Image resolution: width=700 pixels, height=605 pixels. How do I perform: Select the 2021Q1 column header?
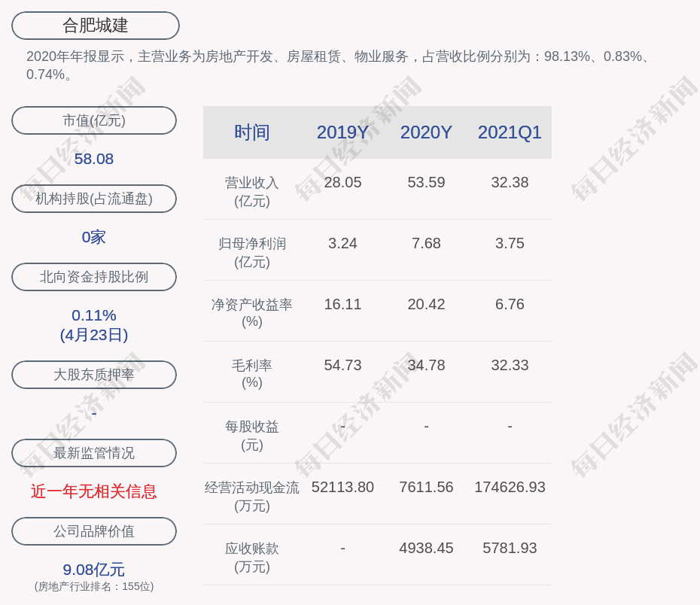(x=510, y=132)
